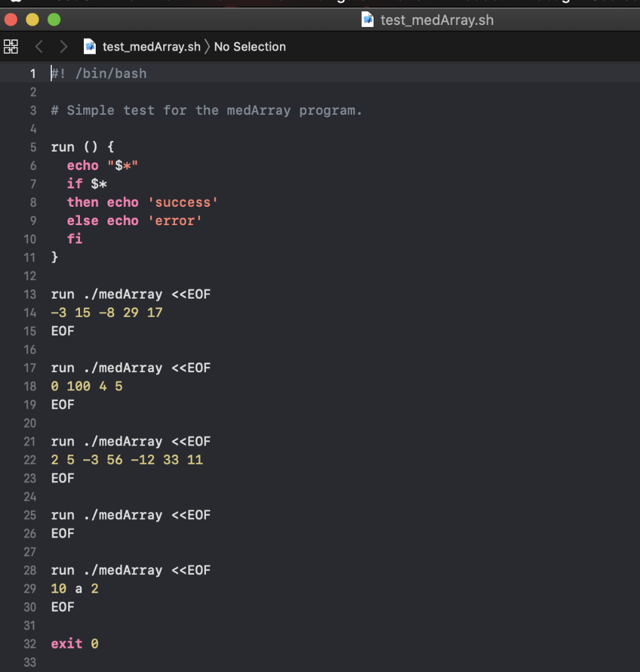The height and width of the screenshot is (672, 640).
Task: Click line number 1 in the gutter
Action: pos(33,73)
